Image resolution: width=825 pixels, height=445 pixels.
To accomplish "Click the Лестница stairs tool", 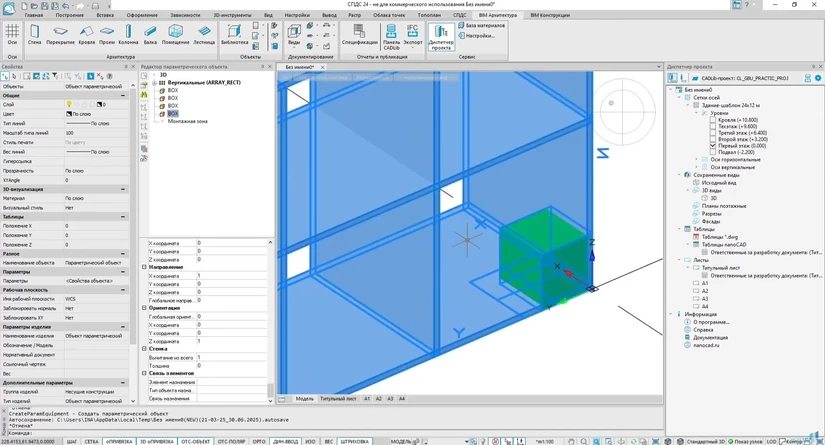I will [204, 36].
